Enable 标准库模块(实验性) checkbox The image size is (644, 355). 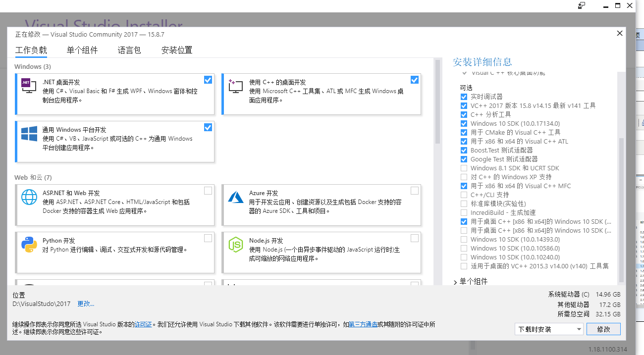[464, 203]
